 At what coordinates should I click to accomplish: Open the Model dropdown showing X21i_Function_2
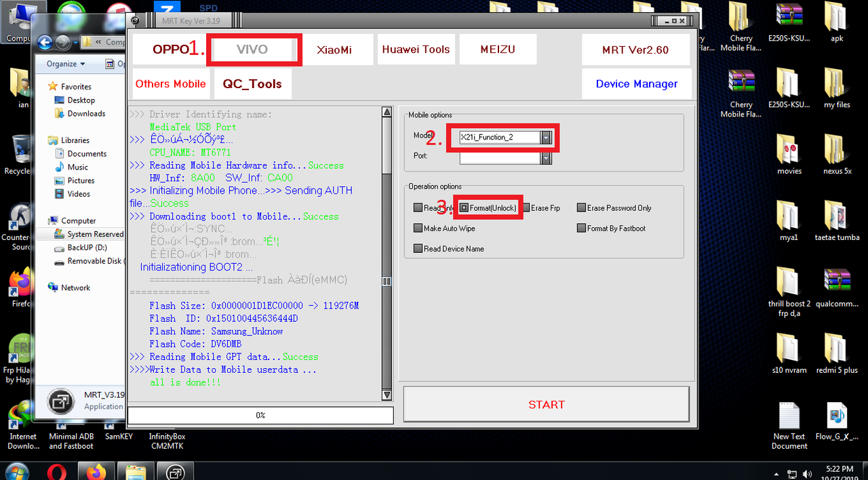point(546,138)
